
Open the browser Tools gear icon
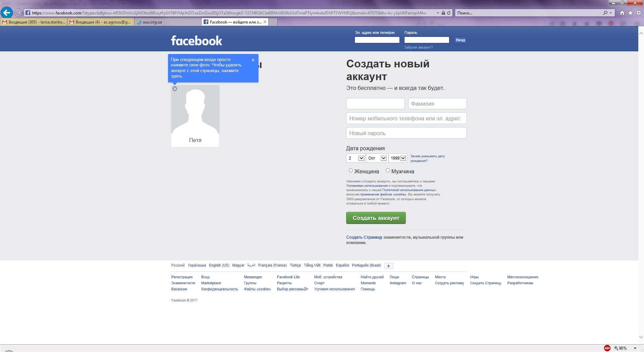[x=639, y=13]
